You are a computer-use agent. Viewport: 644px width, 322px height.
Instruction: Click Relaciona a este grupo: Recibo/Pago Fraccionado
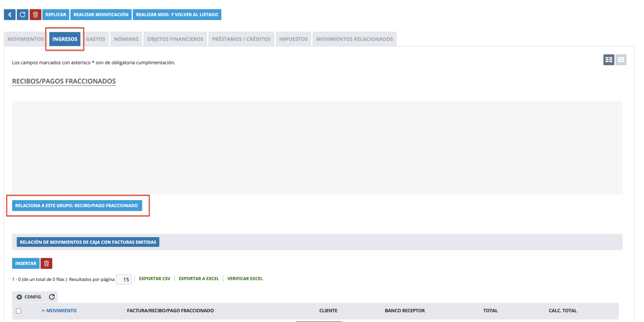click(x=76, y=205)
